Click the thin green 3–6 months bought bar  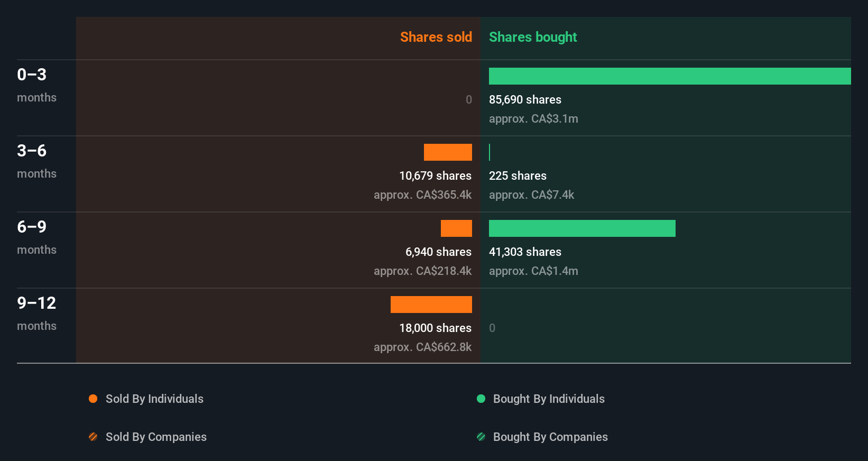point(490,152)
